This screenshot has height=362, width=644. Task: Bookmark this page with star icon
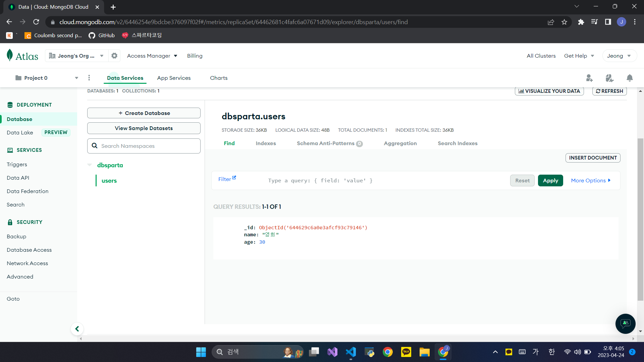coord(564,22)
